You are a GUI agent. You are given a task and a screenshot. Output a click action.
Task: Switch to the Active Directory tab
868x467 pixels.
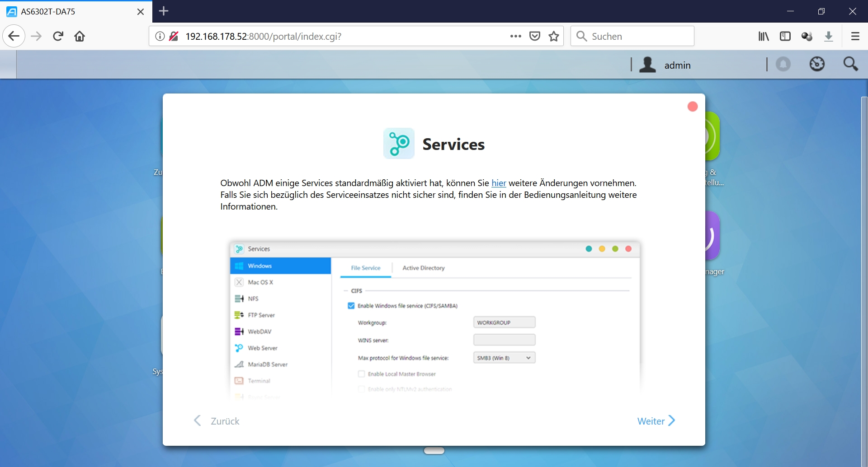[423, 268]
